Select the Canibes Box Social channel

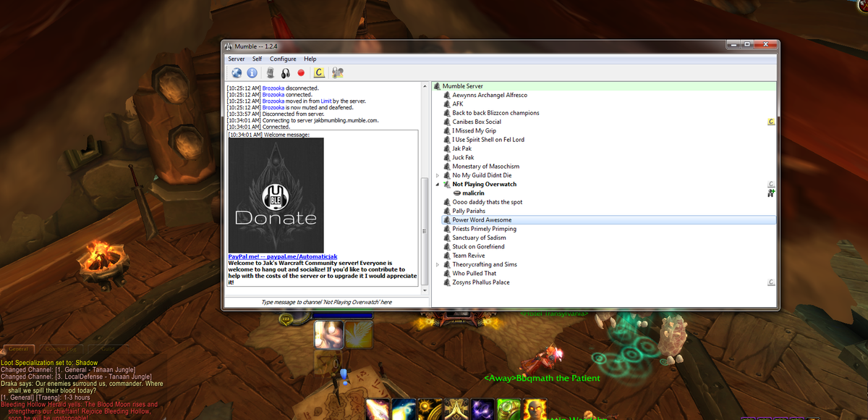pyautogui.click(x=477, y=122)
